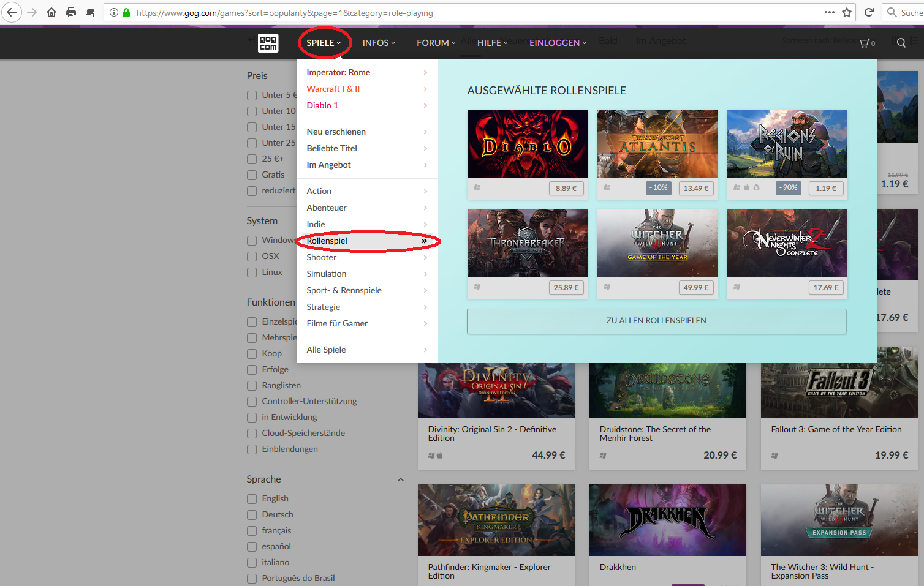Click Apple platform icon under Regions of Ruin
Screen dimensions: 924x586
746,187
